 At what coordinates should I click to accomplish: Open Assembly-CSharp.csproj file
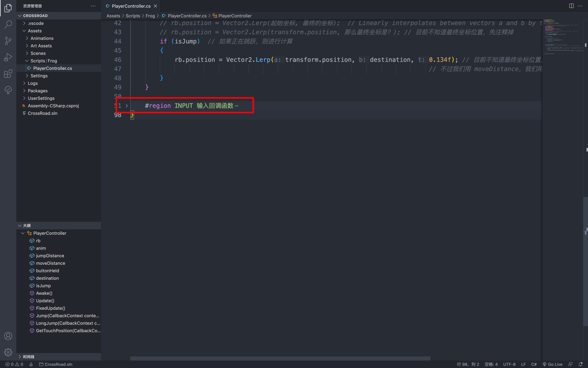point(59,106)
